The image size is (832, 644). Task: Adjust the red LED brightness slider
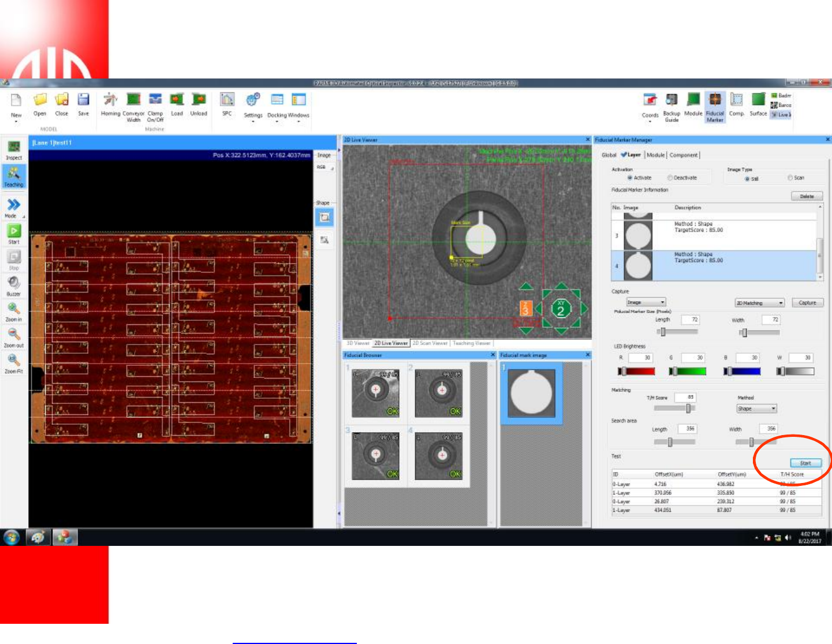(x=636, y=372)
